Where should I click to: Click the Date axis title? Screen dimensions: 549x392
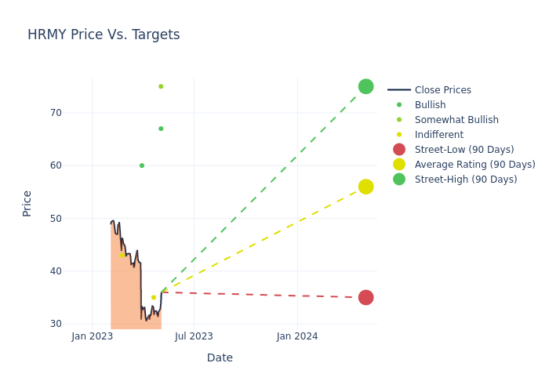(220, 358)
